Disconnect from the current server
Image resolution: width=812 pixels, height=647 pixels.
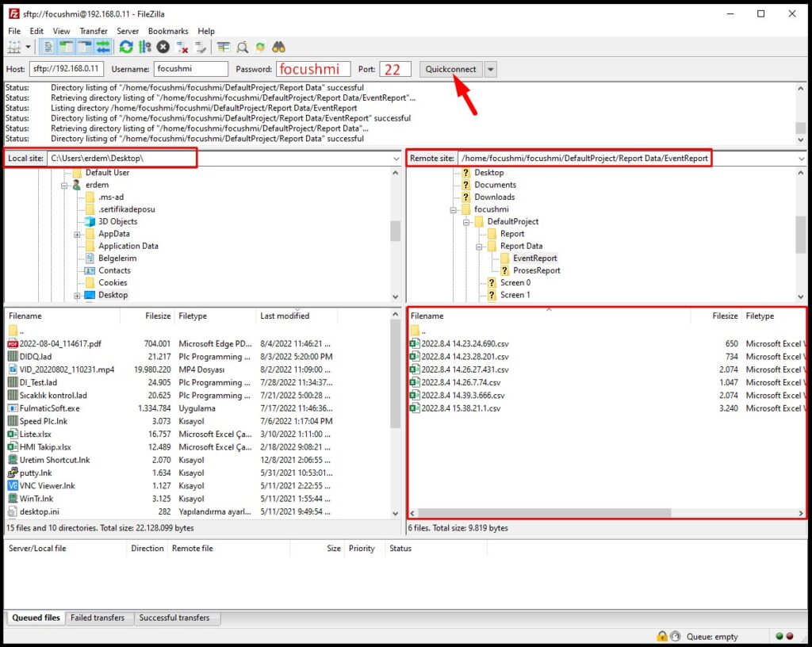[182, 47]
